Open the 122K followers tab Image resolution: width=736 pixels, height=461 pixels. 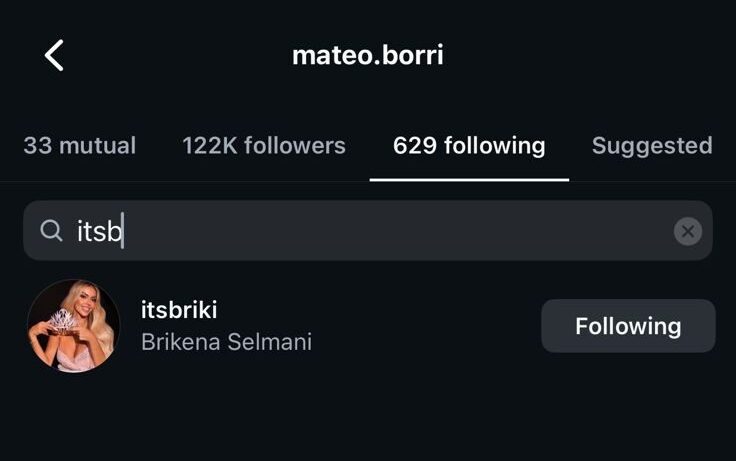(x=264, y=145)
